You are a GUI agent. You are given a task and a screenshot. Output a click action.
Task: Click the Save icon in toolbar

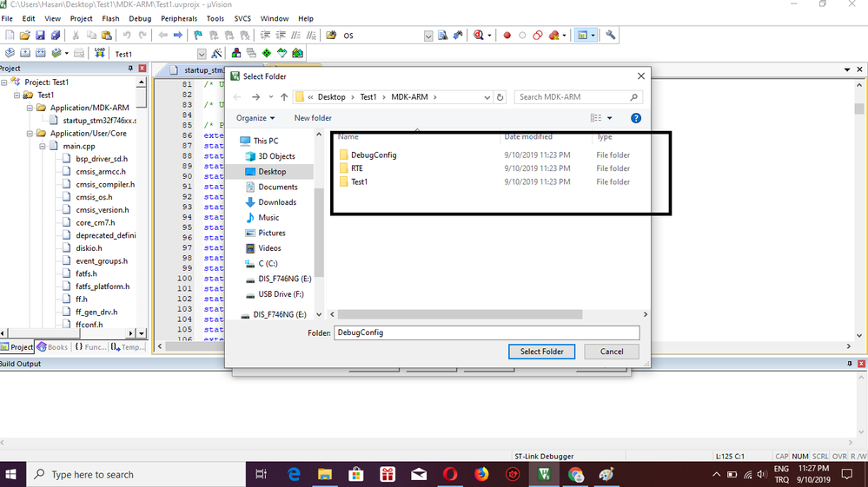tap(40, 36)
